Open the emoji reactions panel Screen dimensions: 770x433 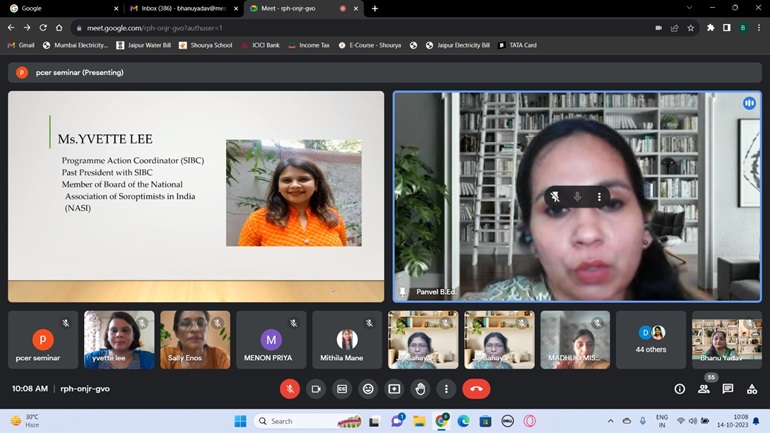pos(368,389)
